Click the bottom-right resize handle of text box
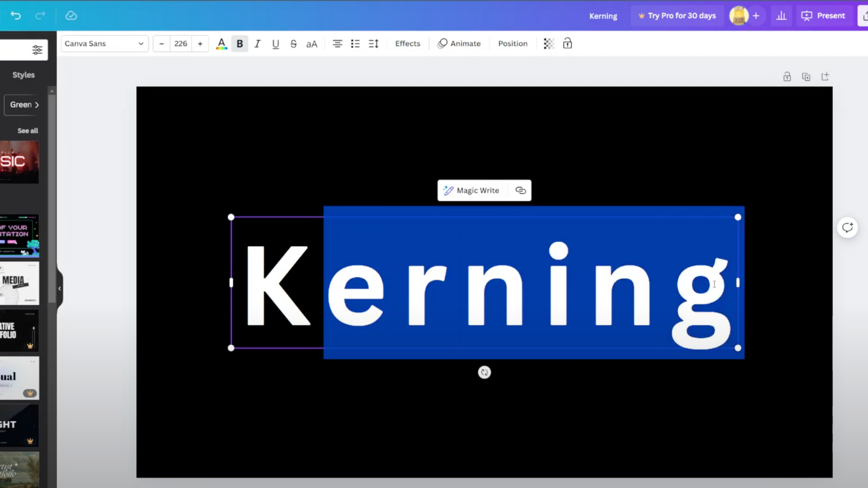Image resolution: width=868 pixels, height=488 pixels. [738, 348]
